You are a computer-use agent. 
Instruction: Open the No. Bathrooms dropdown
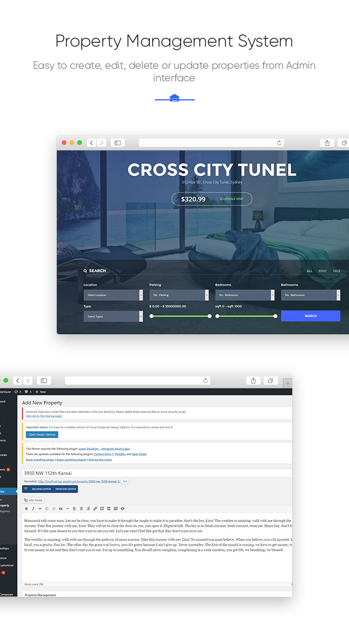(310, 295)
